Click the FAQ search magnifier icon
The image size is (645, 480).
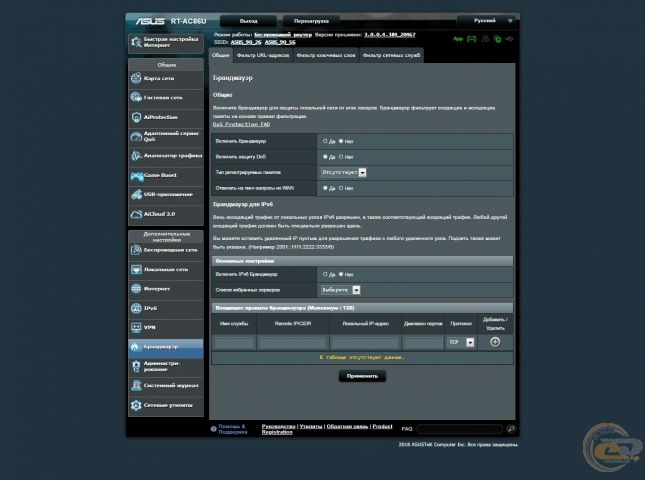[511, 429]
